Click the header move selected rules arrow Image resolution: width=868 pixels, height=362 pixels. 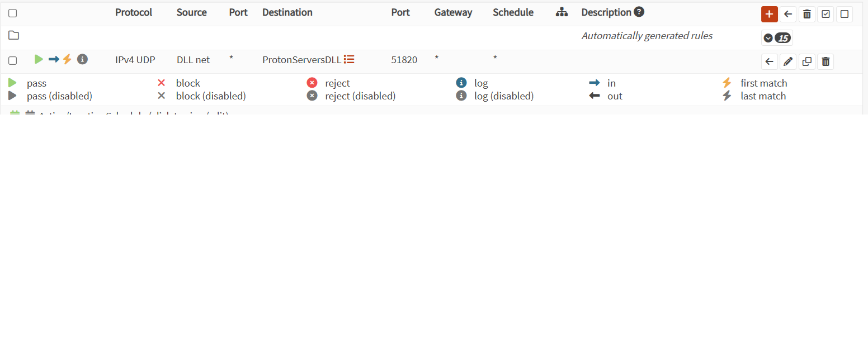(788, 15)
